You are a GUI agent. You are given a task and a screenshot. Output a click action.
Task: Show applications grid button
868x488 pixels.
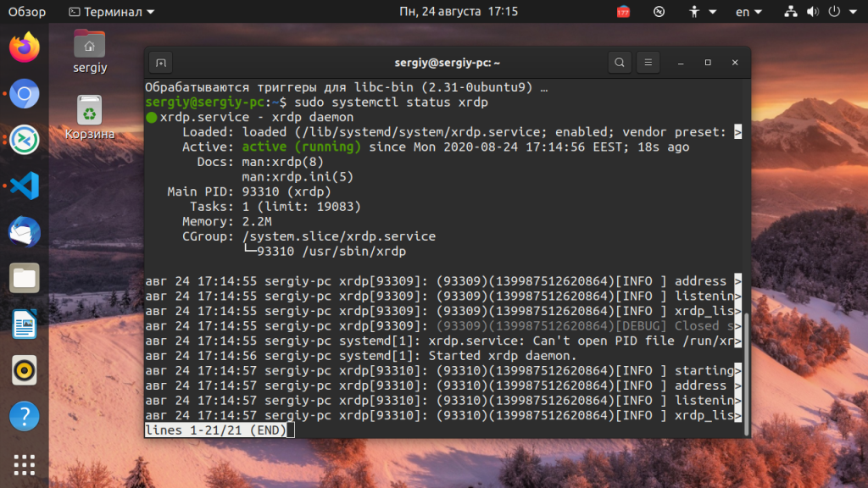tap(25, 464)
